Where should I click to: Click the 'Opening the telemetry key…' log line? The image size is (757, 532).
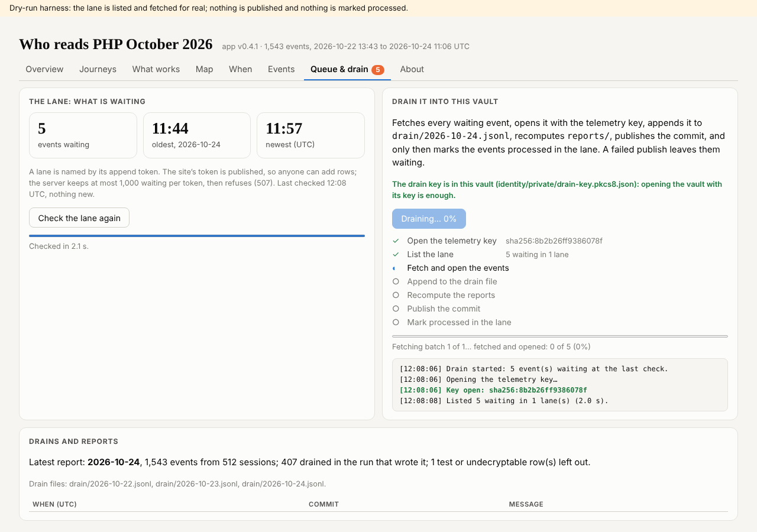pos(478,379)
